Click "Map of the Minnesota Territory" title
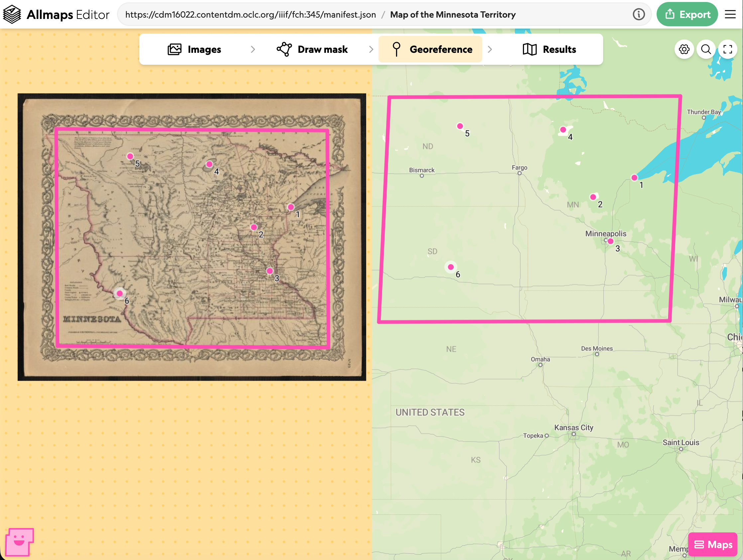The image size is (743, 560). (x=453, y=14)
